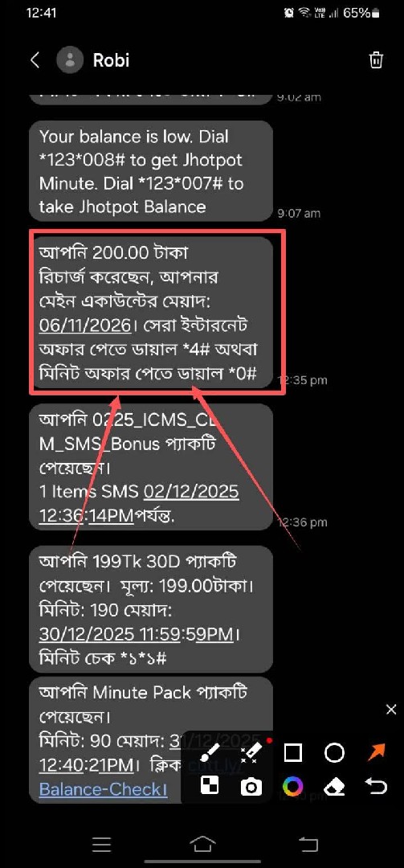Open the rainbow color picker ring
Viewport: 404px width, 868px height.
click(292, 786)
